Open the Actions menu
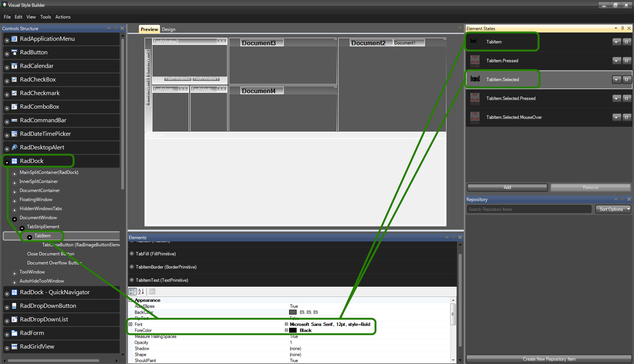Viewport: 634px width, 364px height. (x=63, y=17)
